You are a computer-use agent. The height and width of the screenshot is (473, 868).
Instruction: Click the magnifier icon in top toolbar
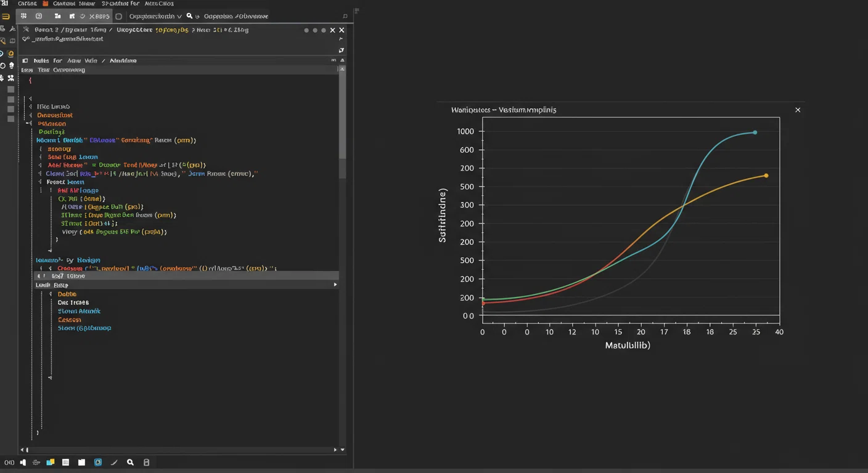(x=189, y=16)
